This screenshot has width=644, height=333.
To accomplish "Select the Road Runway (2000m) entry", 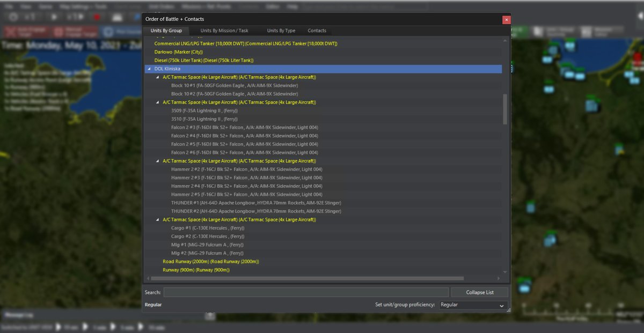I will click(323, 262).
